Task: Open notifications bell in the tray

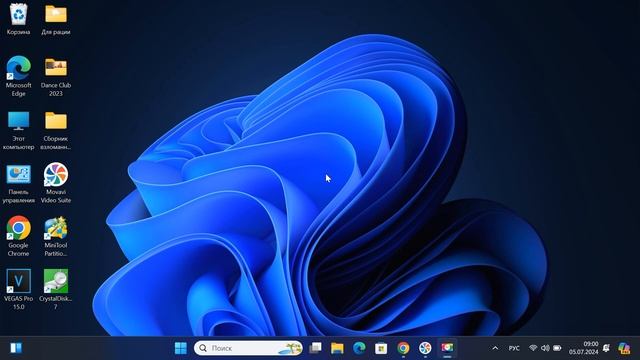Action: (x=606, y=348)
